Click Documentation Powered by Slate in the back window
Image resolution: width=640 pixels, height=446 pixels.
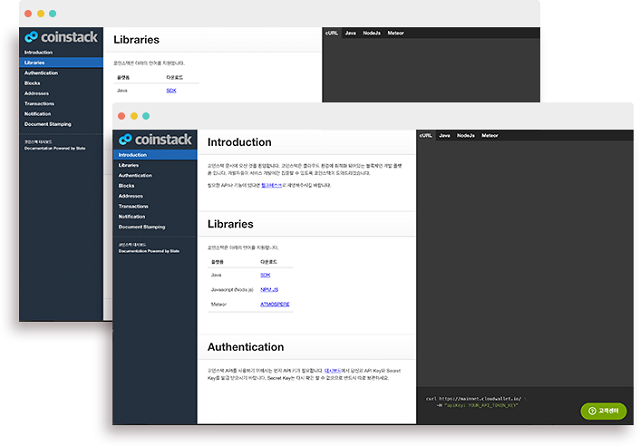pyautogui.click(x=55, y=149)
